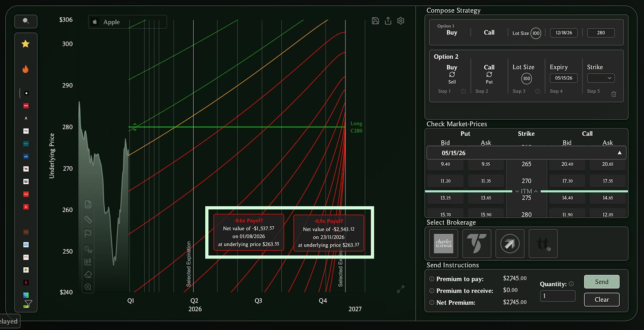Toggle Option 2 between Buy and Sell
Image resolution: width=644 pixels, height=330 pixels.
click(x=452, y=74)
